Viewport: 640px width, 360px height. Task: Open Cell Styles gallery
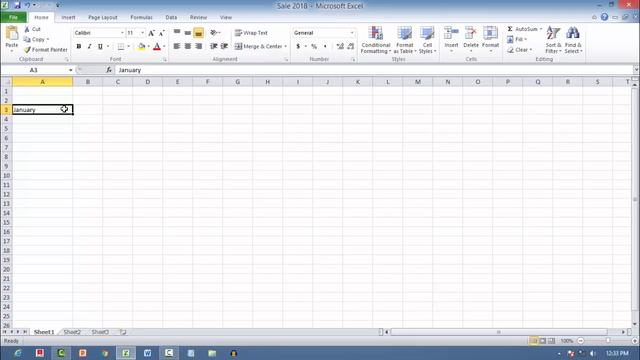pyautogui.click(x=427, y=40)
